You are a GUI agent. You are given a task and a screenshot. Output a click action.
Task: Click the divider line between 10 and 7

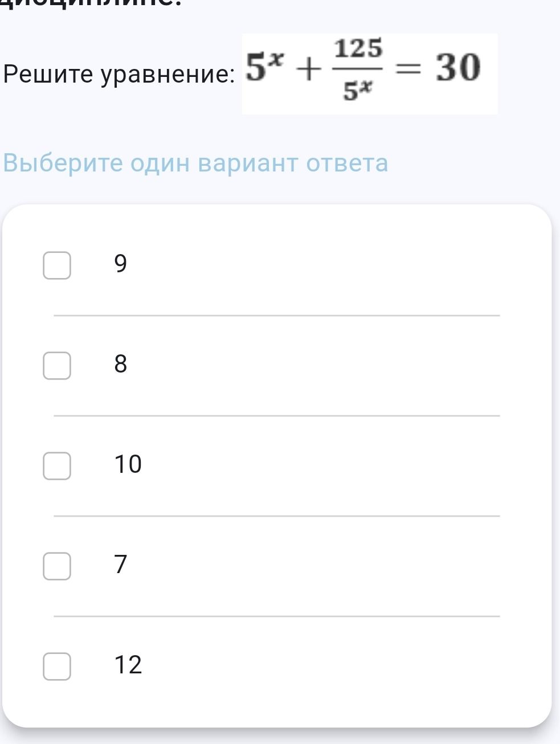click(276, 516)
